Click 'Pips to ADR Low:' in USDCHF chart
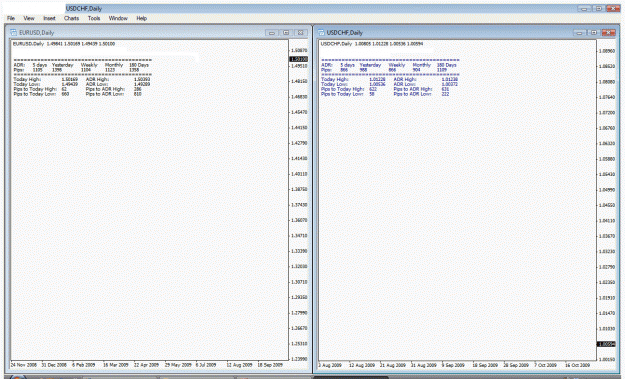The width and height of the screenshot is (625, 379). [x=413, y=94]
